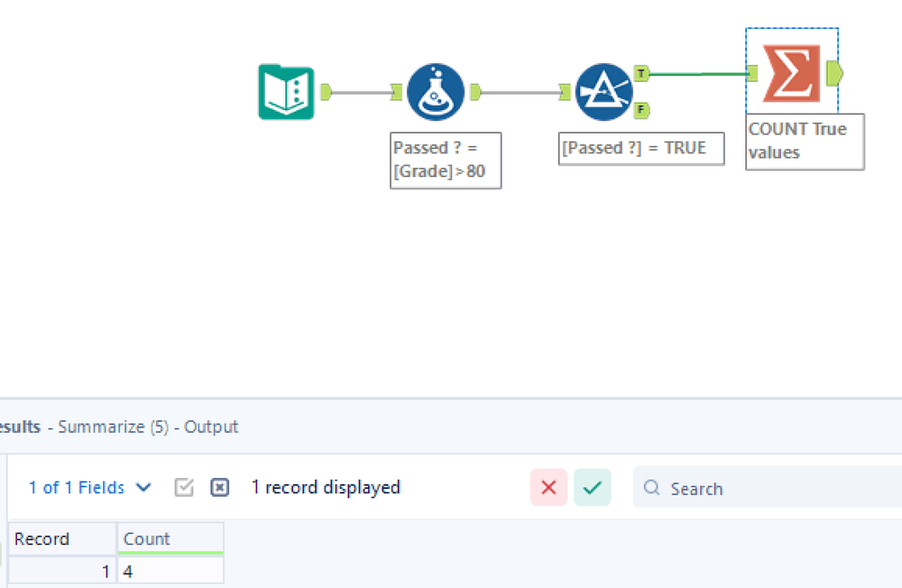Screen dimensions: 902x588
Task: Select the Formula tool flask icon
Action: 436,92
